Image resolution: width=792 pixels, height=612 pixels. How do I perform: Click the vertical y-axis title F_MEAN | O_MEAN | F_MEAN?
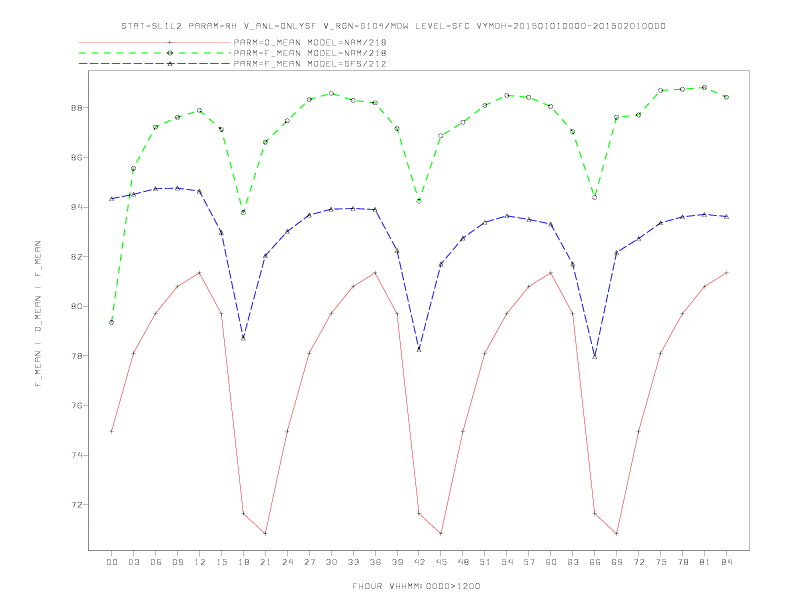tap(38, 314)
